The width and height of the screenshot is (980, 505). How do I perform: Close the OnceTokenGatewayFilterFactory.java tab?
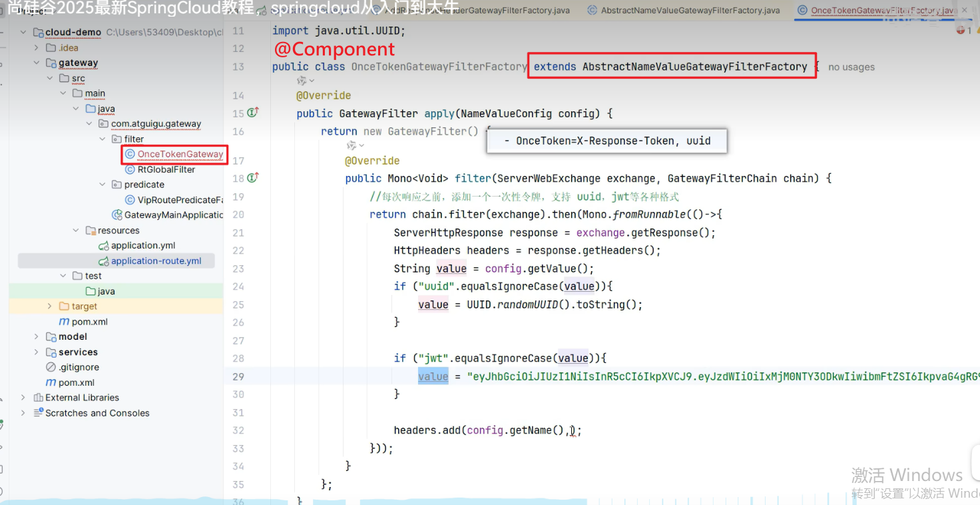click(965, 11)
